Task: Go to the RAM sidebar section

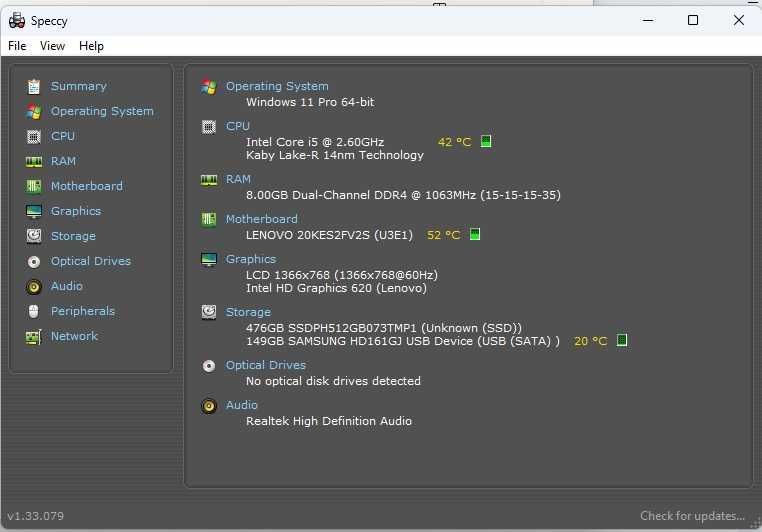Action: tap(63, 161)
